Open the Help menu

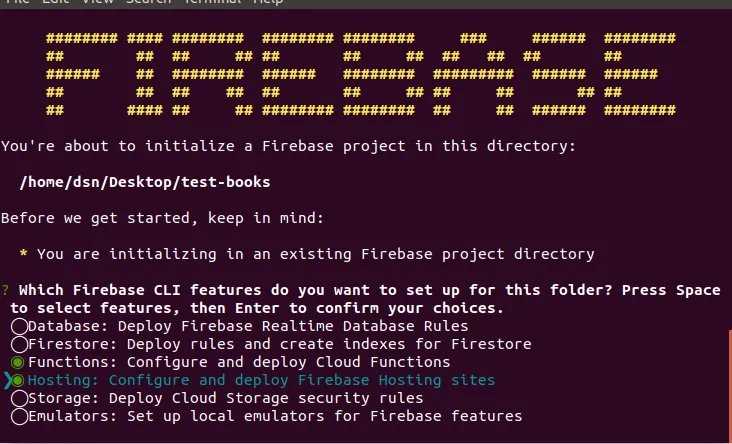point(268,1)
